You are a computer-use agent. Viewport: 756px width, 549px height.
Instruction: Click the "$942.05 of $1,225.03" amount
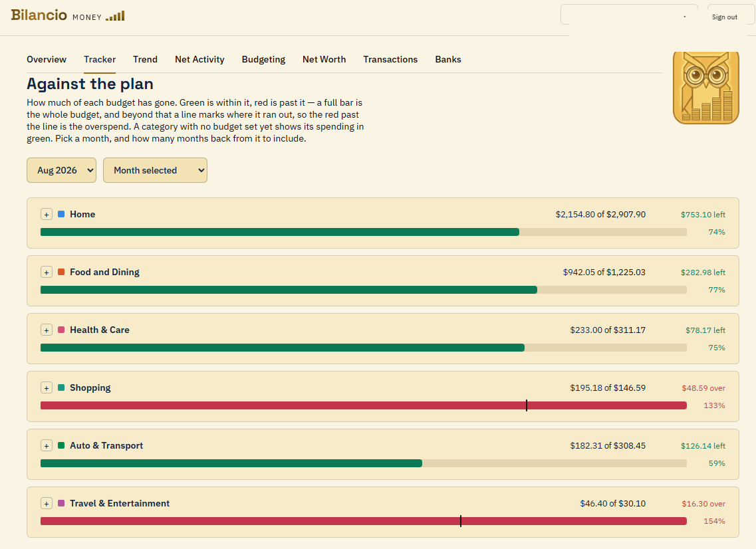[604, 273]
